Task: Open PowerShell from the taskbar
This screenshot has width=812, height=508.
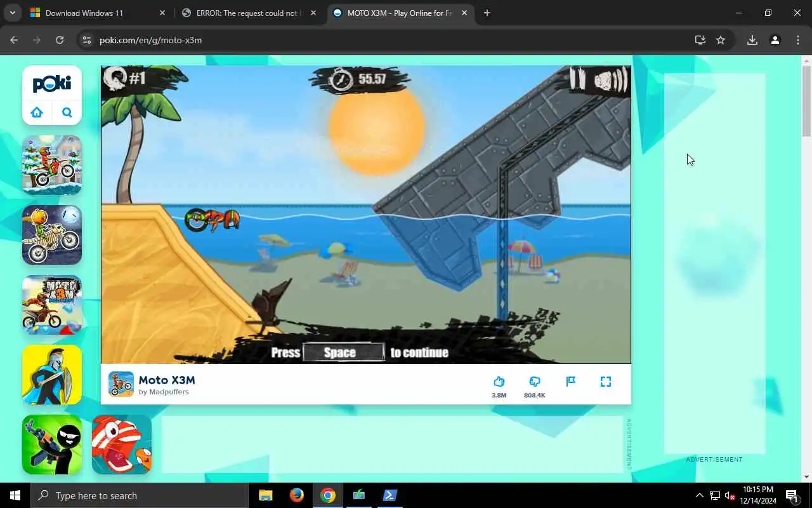Action: point(390,495)
